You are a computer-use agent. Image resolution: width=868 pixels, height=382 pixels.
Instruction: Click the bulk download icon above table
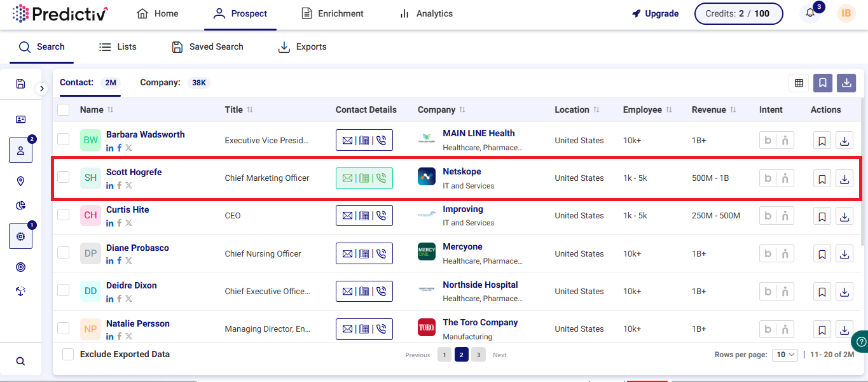[846, 83]
